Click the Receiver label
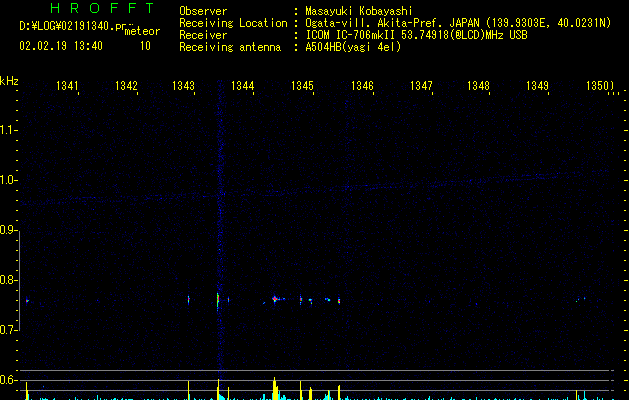Screen dimensions: 629x400 [203, 35]
